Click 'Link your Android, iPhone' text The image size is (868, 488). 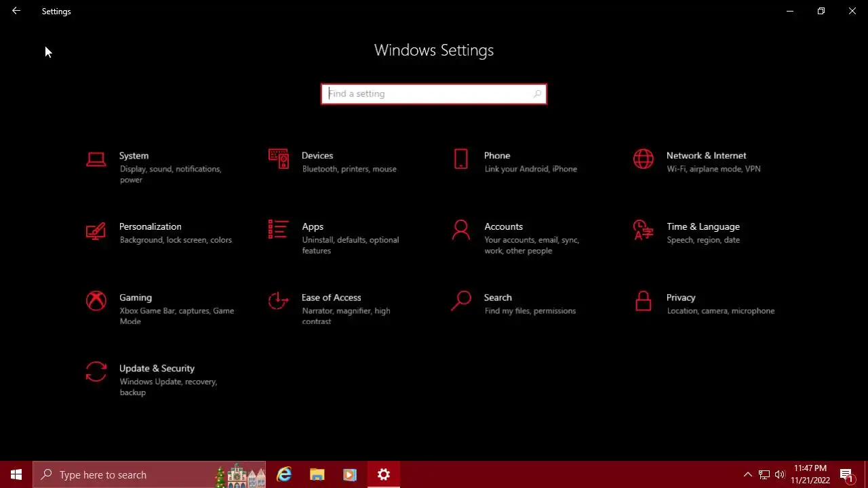point(531,169)
